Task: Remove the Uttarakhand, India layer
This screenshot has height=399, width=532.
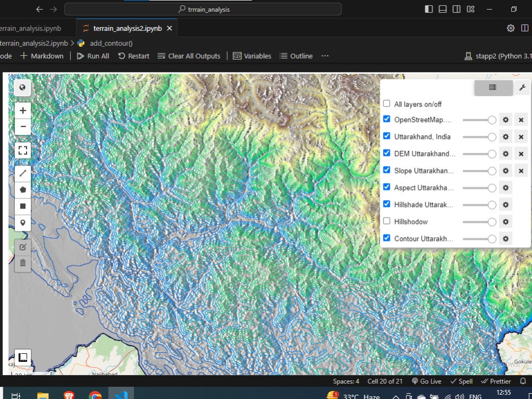Action: (521, 137)
